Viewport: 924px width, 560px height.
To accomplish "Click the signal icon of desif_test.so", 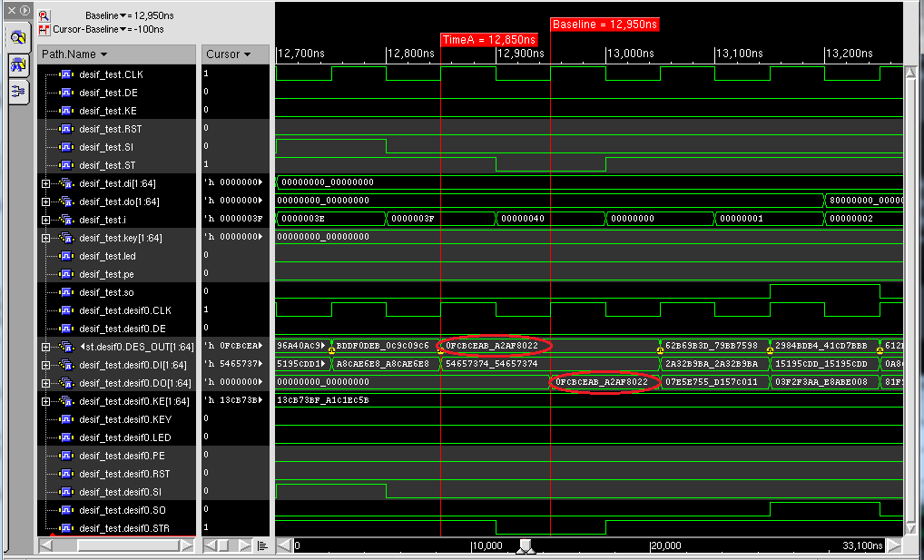I will pos(66,293).
